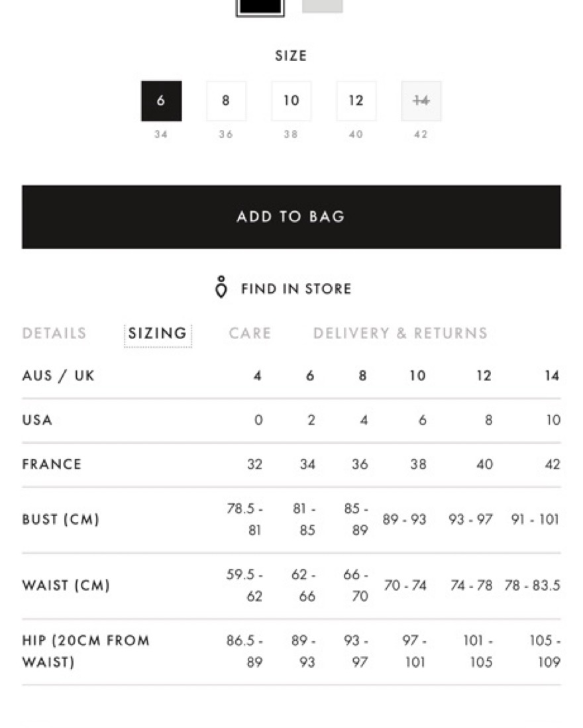Click the Add to Bag button
583x728 pixels.
[x=291, y=217]
